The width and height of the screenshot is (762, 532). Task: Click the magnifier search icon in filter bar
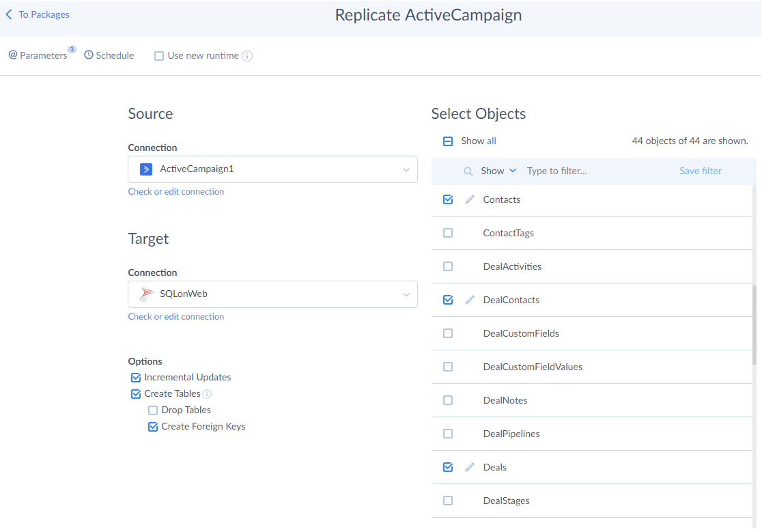pos(468,171)
